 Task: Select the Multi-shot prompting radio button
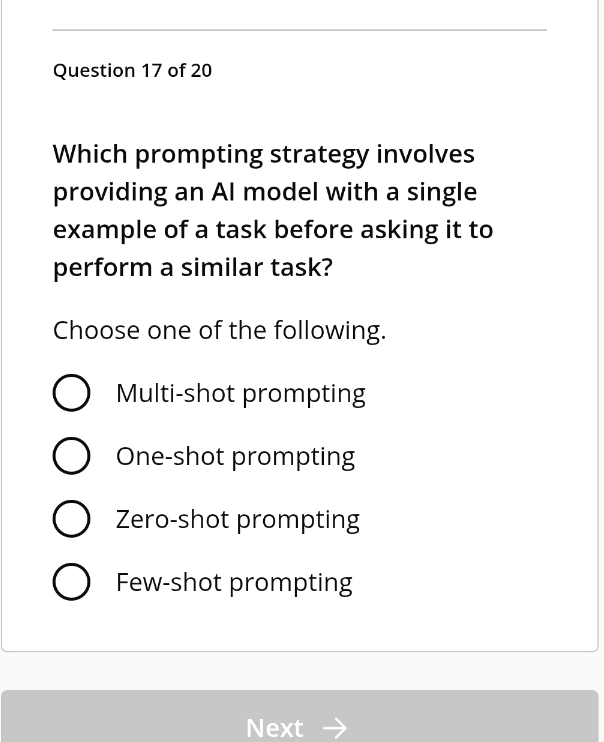pos(71,394)
